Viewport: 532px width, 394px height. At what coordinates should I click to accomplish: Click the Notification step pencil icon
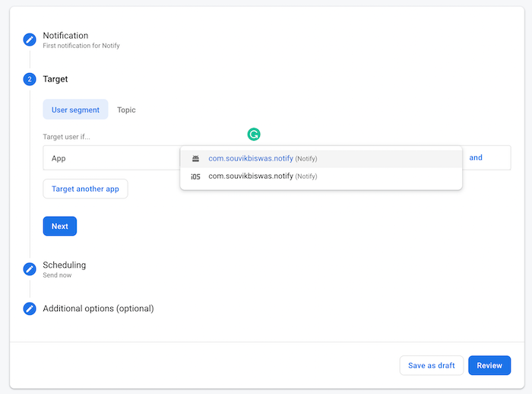pos(30,40)
